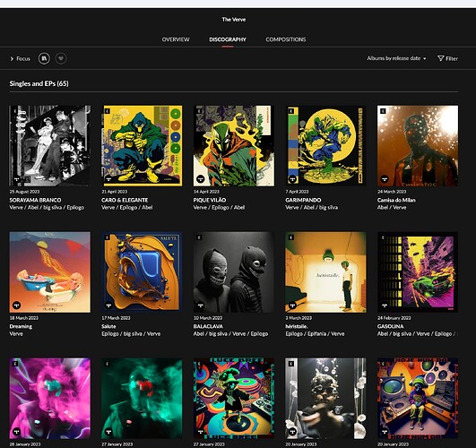476x448 pixels.
Task: Click the Epifania artist link under héristaile.
Action: [316, 334]
